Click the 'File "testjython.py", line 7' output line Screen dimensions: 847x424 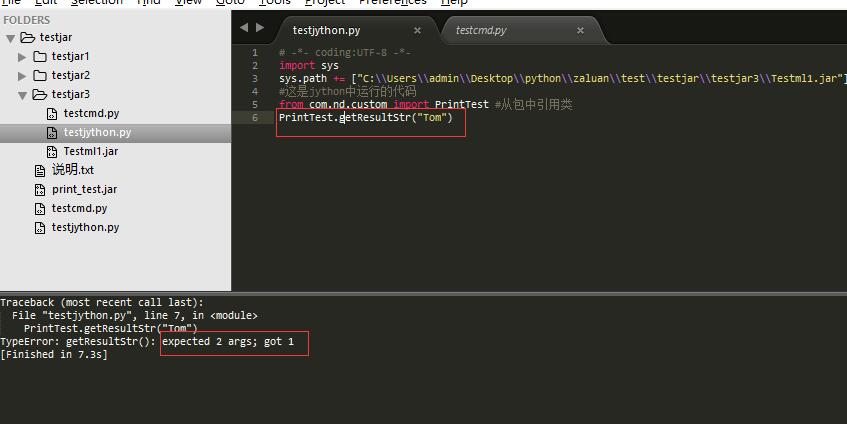[135, 315]
